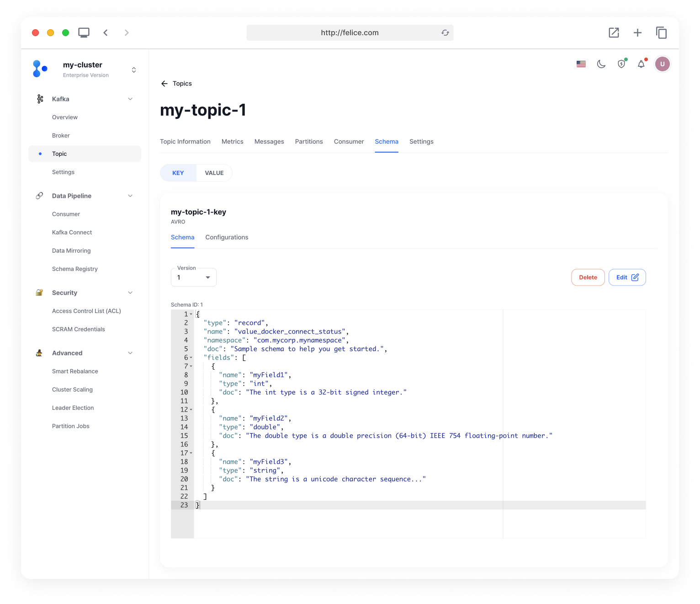Screen dimensions: 700x604
Task: Go back to Topics with the arrow
Action: pyautogui.click(x=164, y=84)
